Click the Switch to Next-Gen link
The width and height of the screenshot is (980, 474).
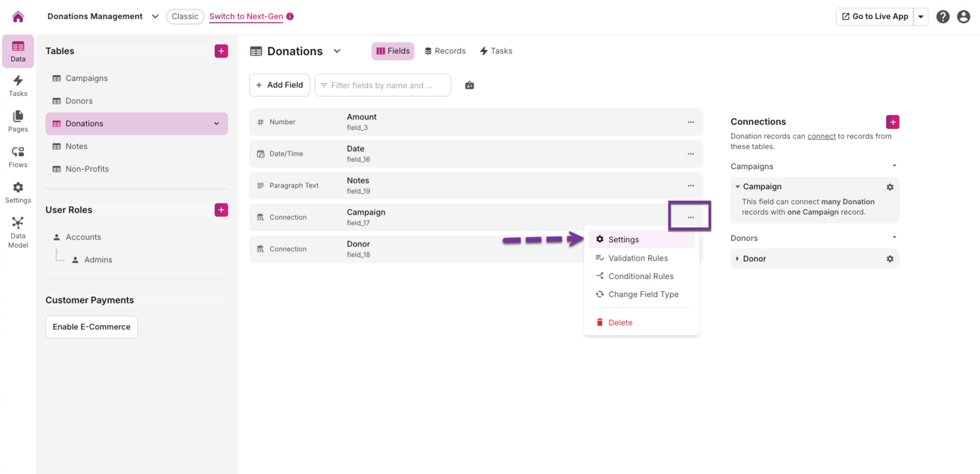pyautogui.click(x=246, y=16)
